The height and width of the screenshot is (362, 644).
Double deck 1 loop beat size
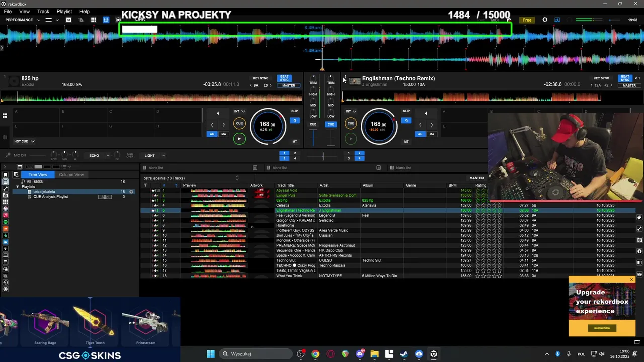click(224, 125)
